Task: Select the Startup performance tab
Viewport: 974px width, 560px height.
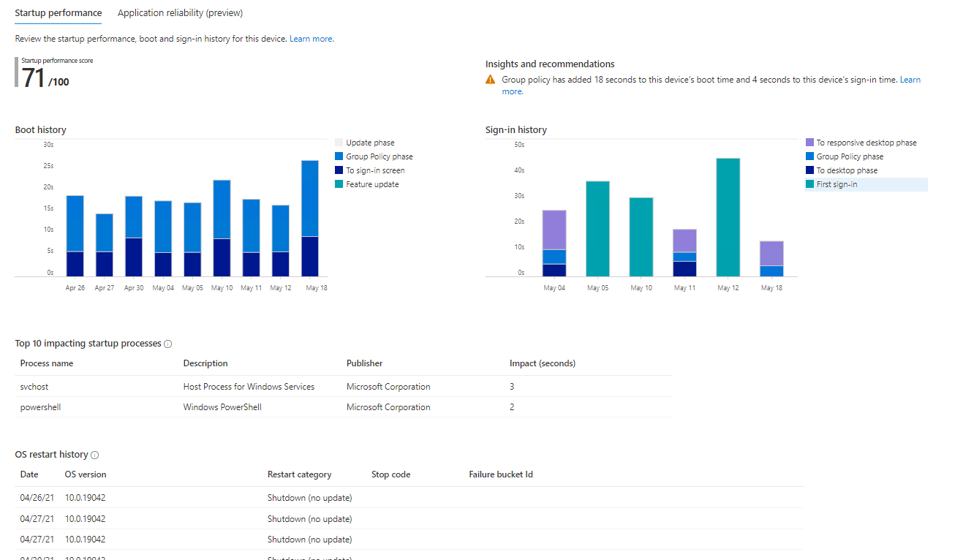Action: [58, 13]
